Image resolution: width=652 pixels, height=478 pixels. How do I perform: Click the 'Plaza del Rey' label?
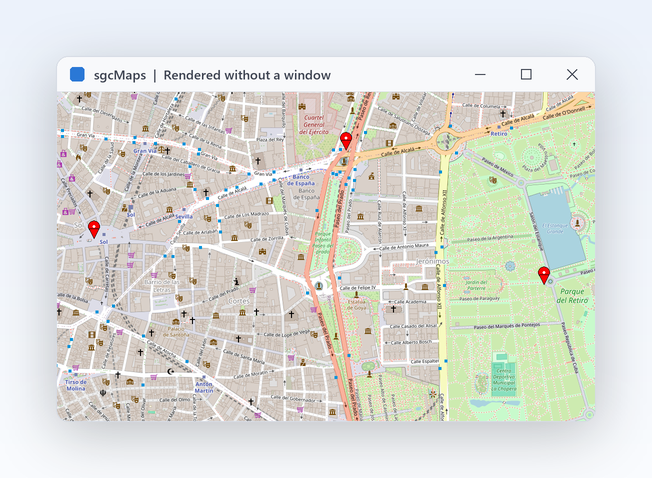tap(270, 140)
